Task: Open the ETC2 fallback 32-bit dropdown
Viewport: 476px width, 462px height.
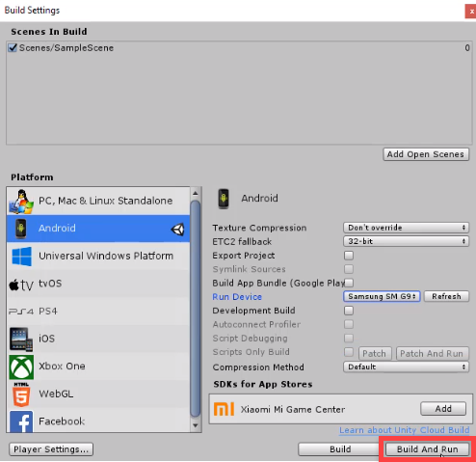Action: [x=406, y=241]
